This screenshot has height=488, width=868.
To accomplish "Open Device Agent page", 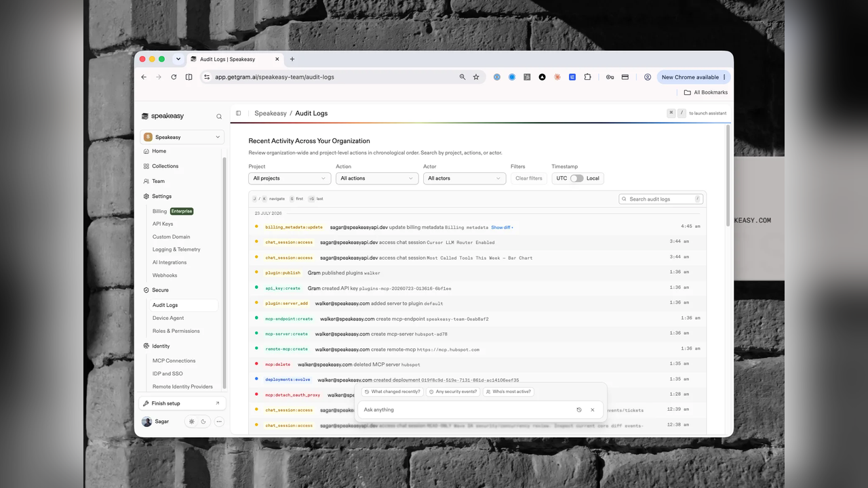I will pos(168,318).
